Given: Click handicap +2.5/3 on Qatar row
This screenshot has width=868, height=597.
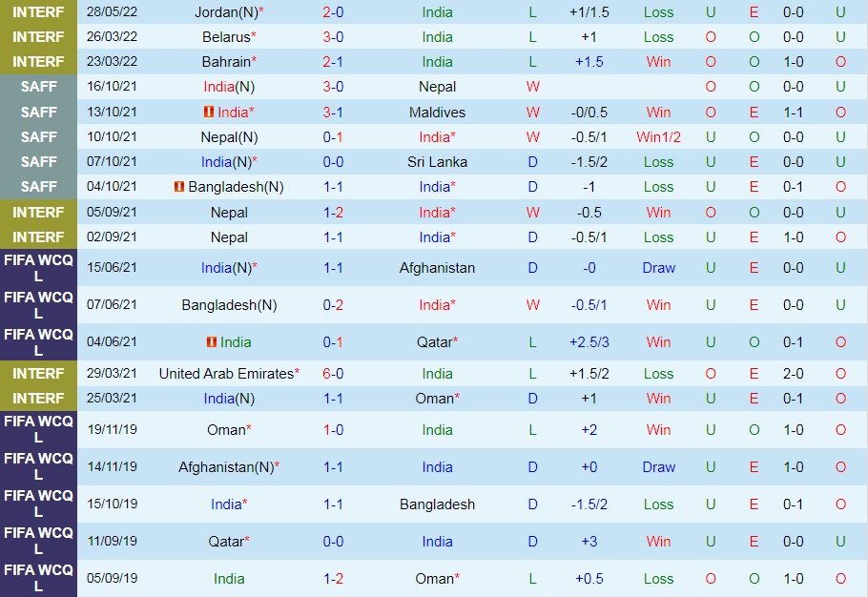Looking at the screenshot, I should pyautogui.click(x=589, y=342).
